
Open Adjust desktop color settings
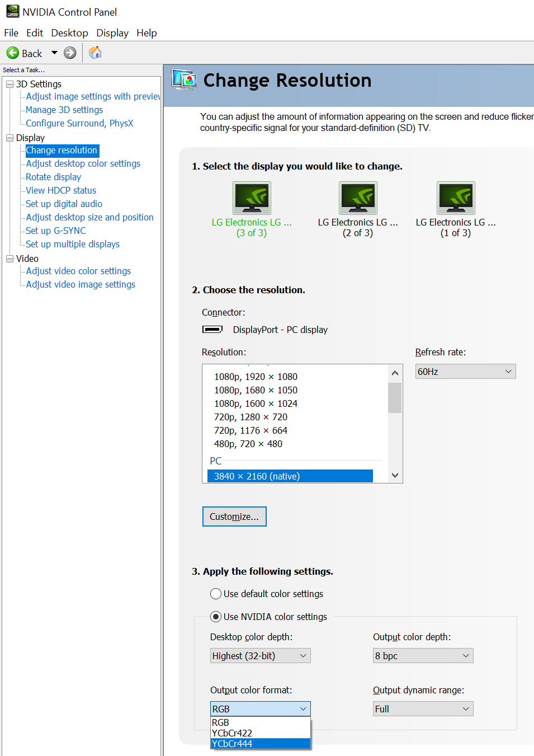(83, 163)
